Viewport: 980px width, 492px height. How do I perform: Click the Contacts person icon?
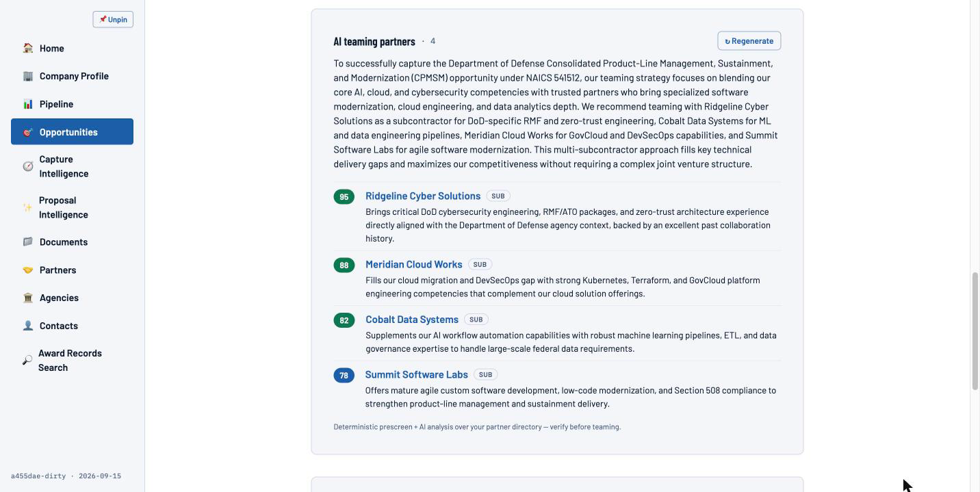(x=28, y=326)
